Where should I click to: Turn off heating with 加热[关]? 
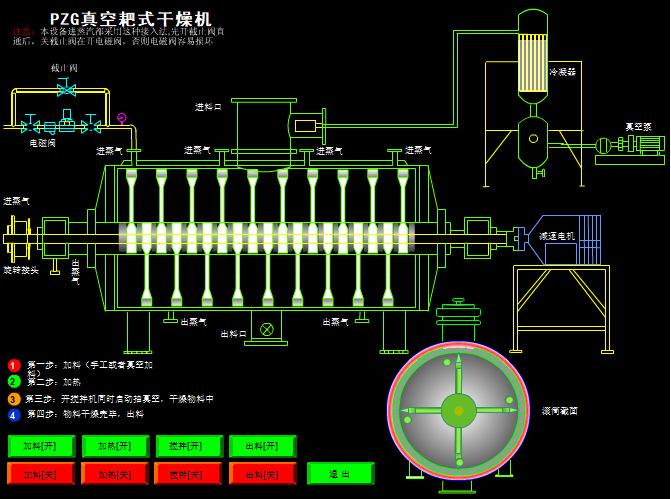[115, 473]
